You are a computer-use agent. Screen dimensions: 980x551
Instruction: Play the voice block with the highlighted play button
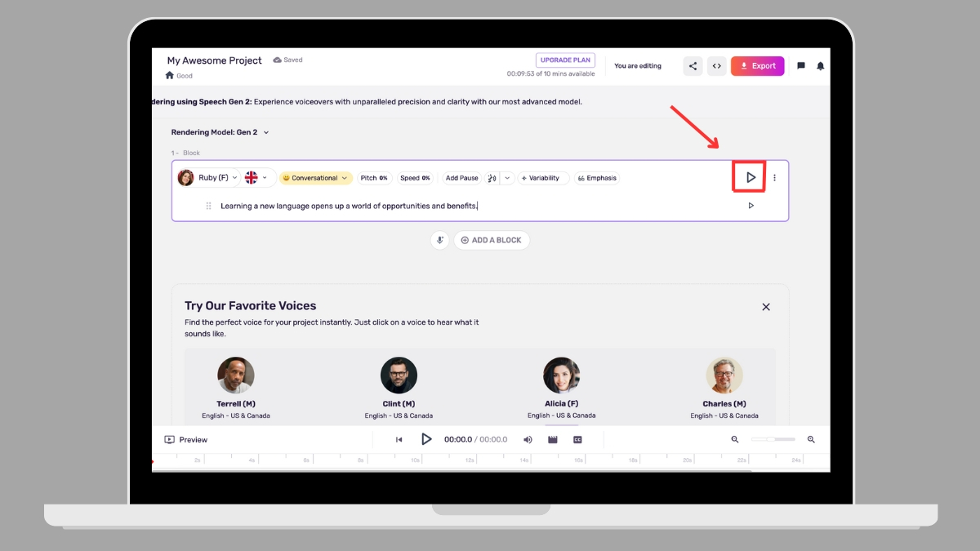click(x=750, y=177)
